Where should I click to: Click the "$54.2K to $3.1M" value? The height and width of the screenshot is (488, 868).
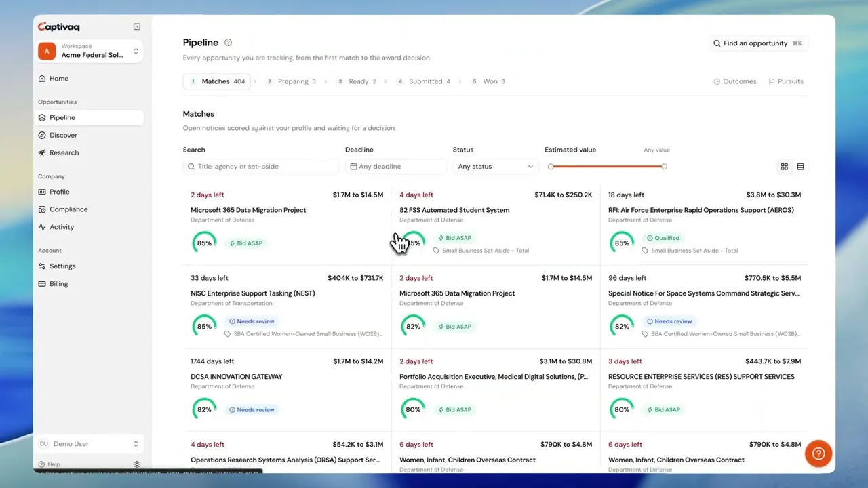coord(358,445)
